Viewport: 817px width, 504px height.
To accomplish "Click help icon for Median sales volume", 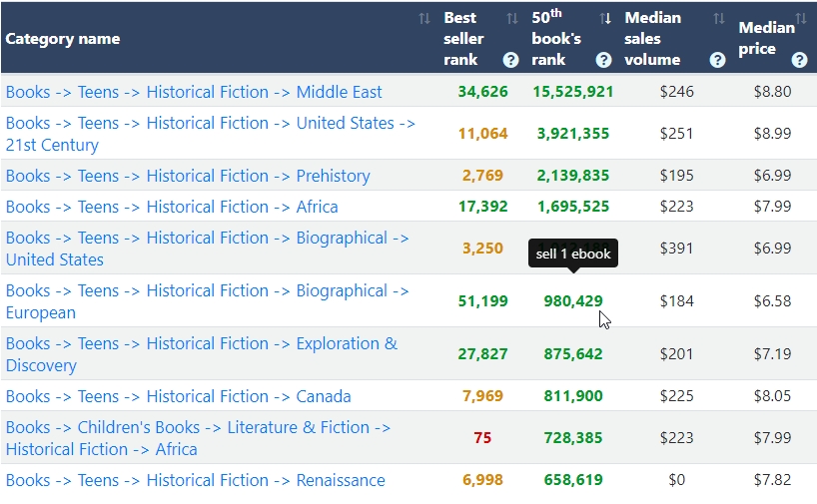I will (x=717, y=60).
